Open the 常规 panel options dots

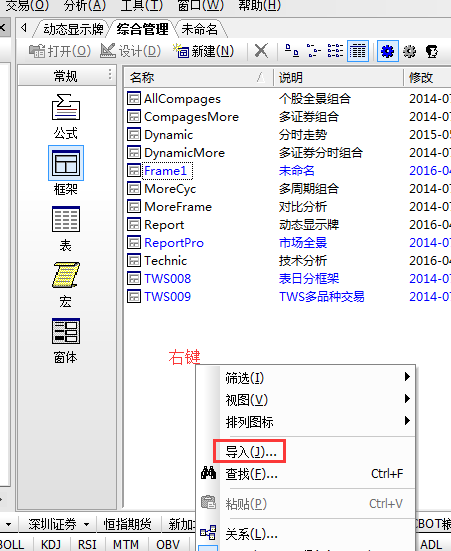click(x=110, y=74)
